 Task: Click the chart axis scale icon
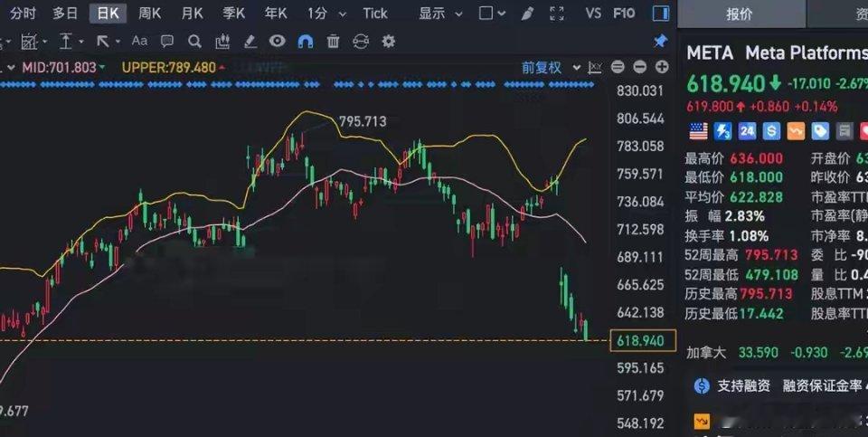(x=595, y=68)
